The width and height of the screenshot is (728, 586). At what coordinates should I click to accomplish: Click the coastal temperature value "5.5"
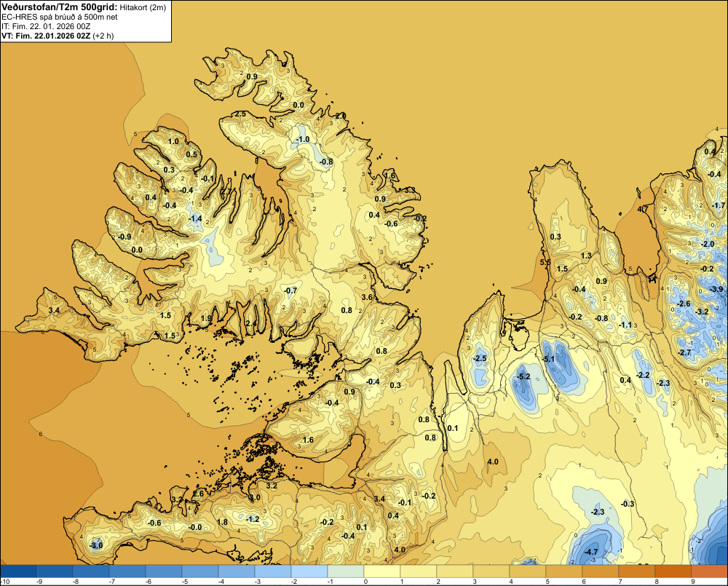click(545, 262)
